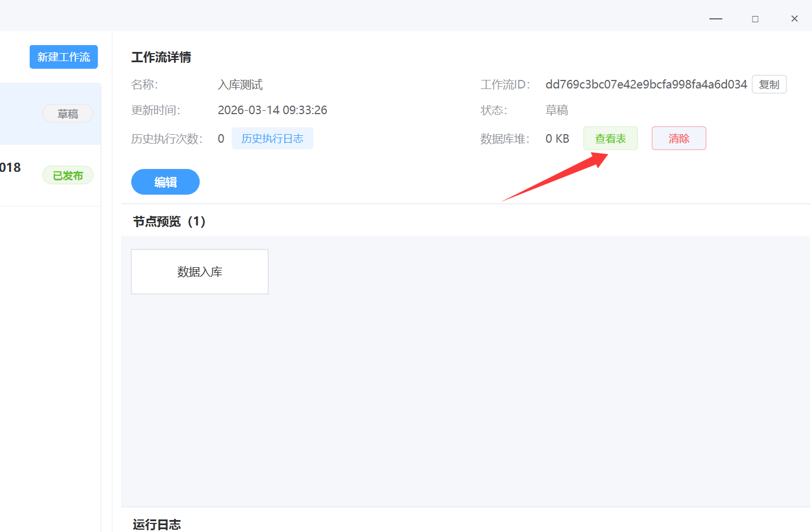The width and height of the screenshot is (812, 532).
Task: Click the 新建工作流 button
Action: 63,57
